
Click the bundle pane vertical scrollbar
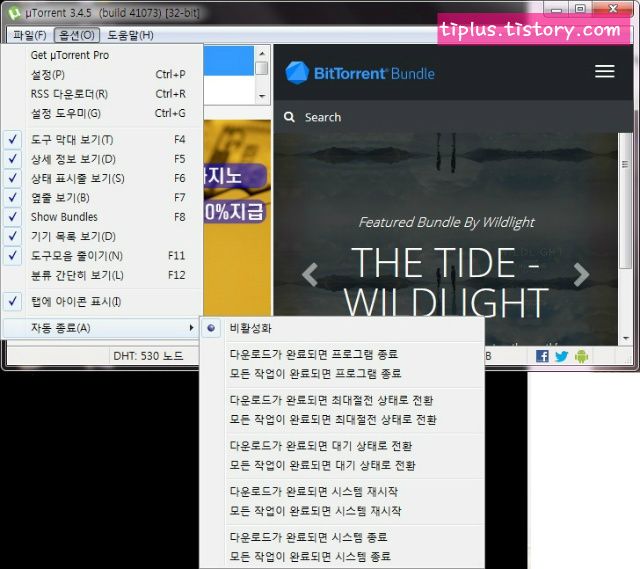(624, 200)
